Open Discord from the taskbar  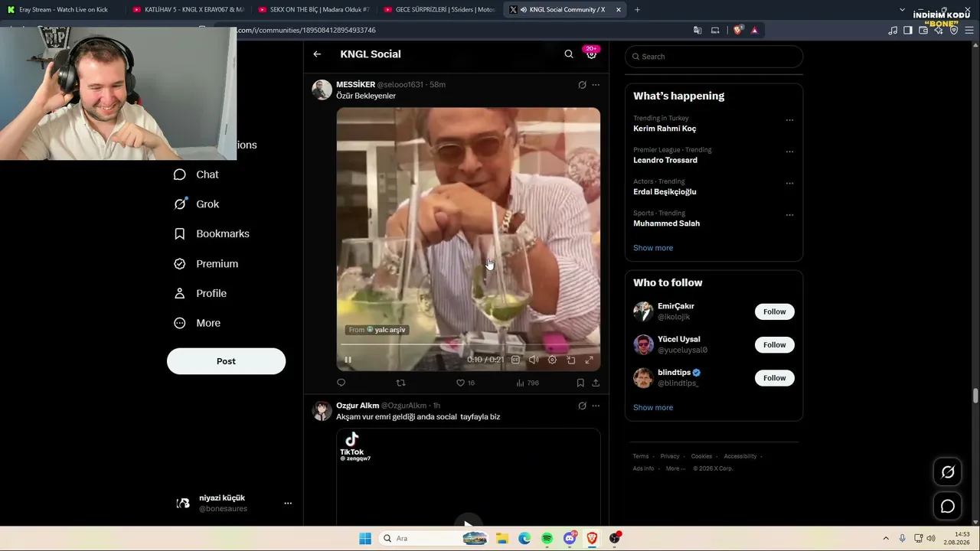[570, 539]
